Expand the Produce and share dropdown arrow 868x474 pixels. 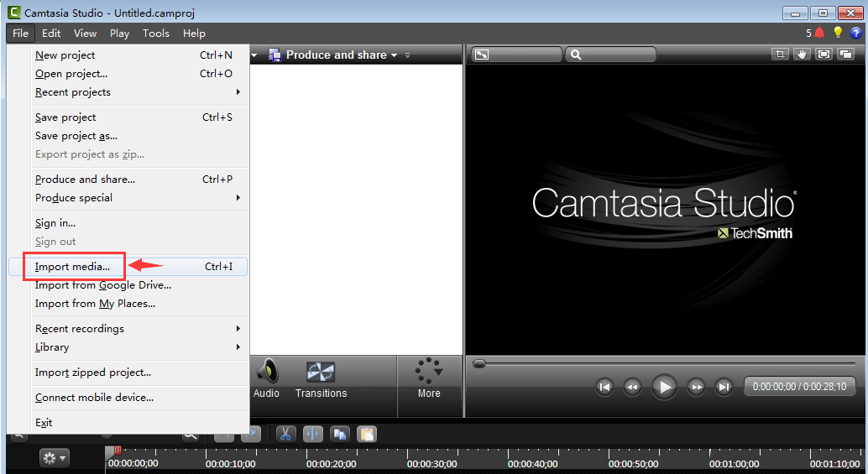(395, 55)
